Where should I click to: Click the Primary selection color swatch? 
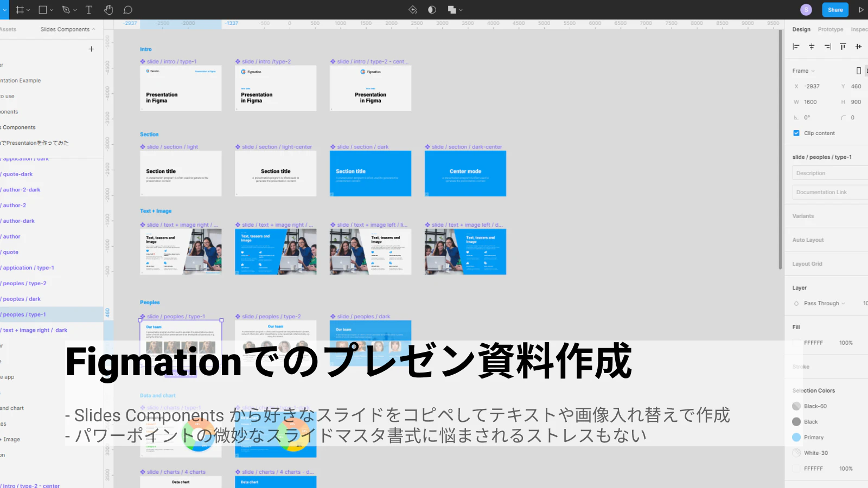coord(796,437)
